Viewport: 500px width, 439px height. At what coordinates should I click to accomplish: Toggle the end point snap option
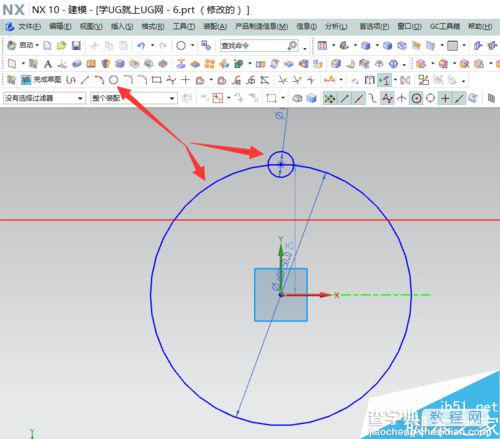coord(345,98)
